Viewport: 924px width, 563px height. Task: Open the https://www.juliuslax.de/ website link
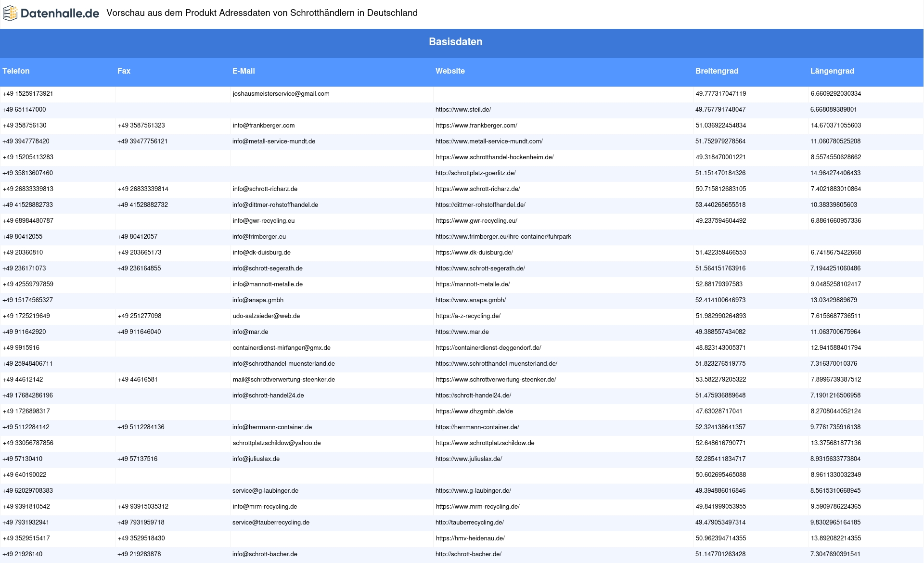[x=469, y=459]
